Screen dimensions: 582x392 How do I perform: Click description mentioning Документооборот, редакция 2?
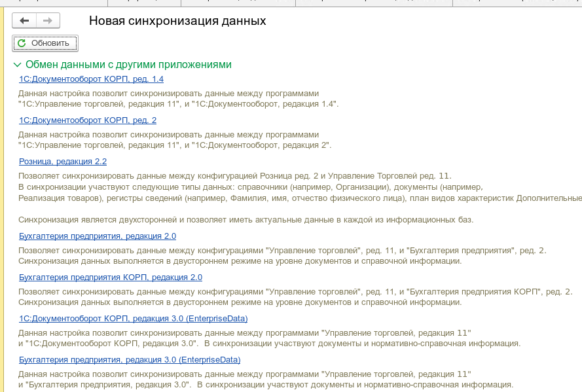coord(175,140)
